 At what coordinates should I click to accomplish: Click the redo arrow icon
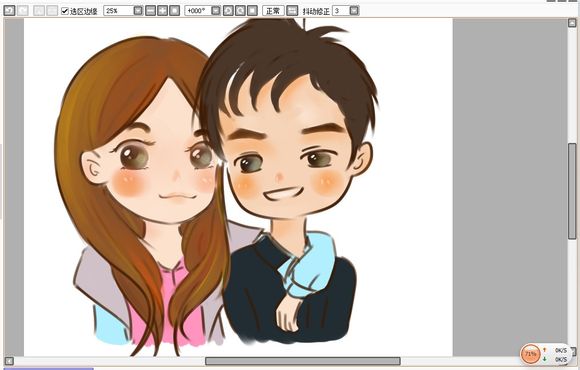[x=23, y=10]
